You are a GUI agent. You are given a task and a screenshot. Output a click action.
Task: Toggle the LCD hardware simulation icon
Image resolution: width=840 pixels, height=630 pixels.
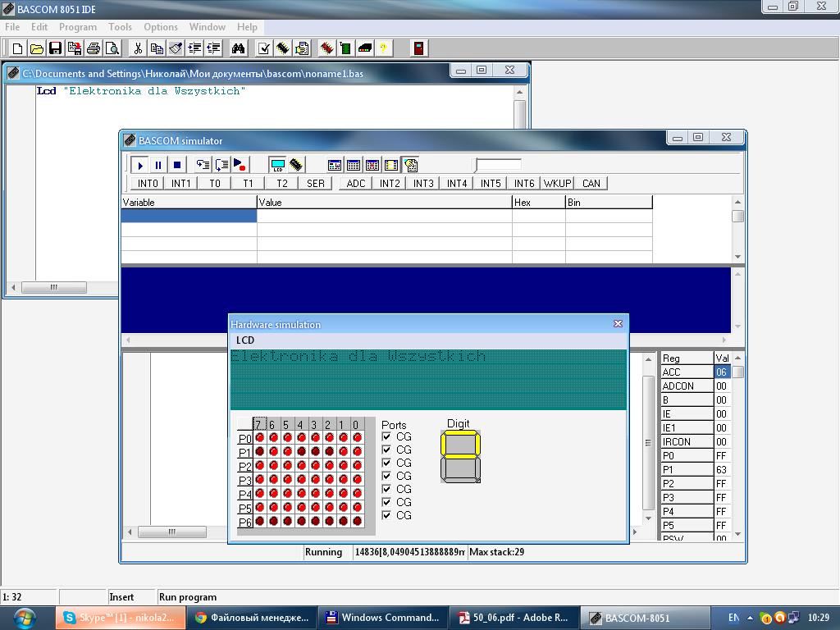point(277,165)
